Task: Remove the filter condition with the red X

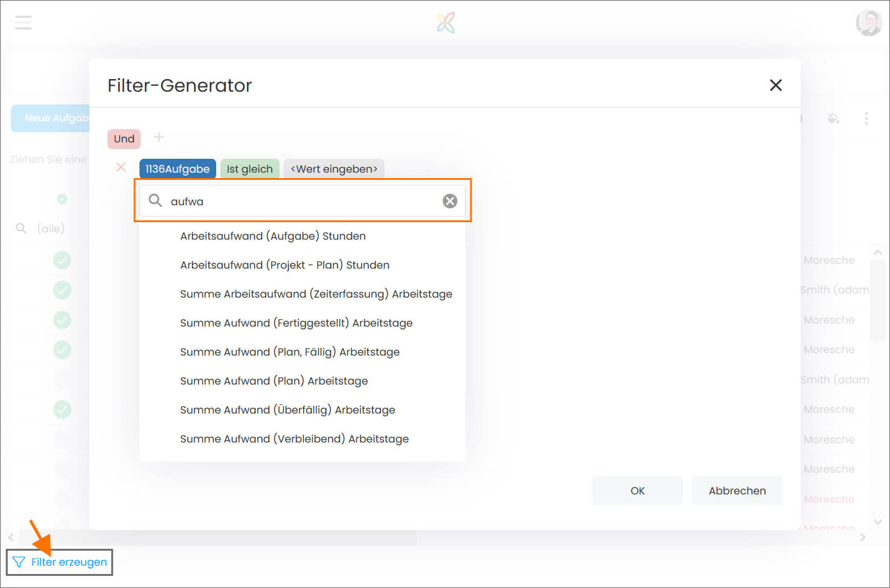Action: click(121, 167)
